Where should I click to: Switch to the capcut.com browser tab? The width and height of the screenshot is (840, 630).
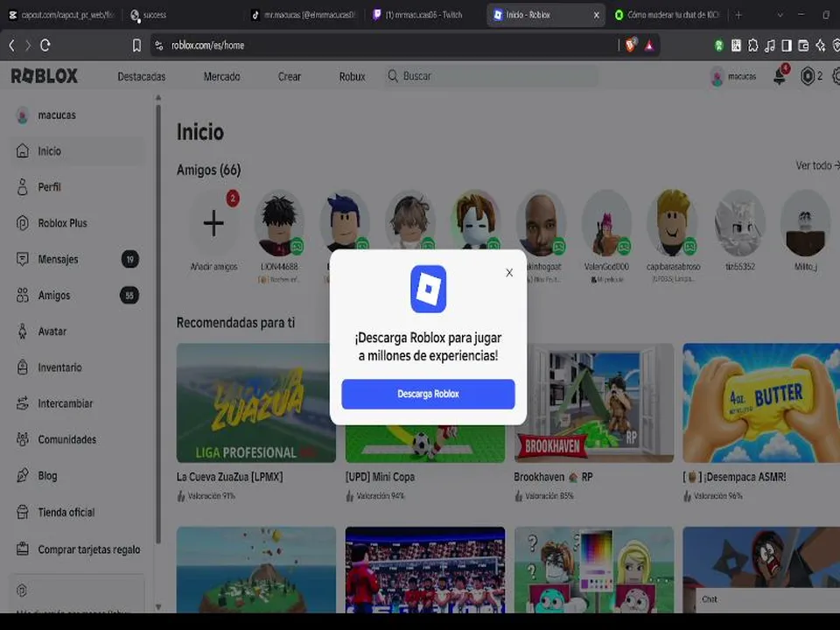point(61,15)
